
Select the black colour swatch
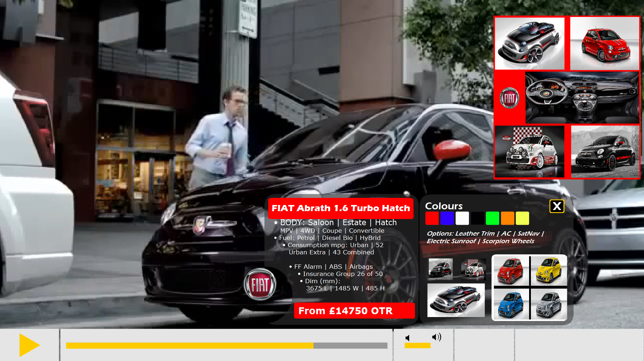477,218
